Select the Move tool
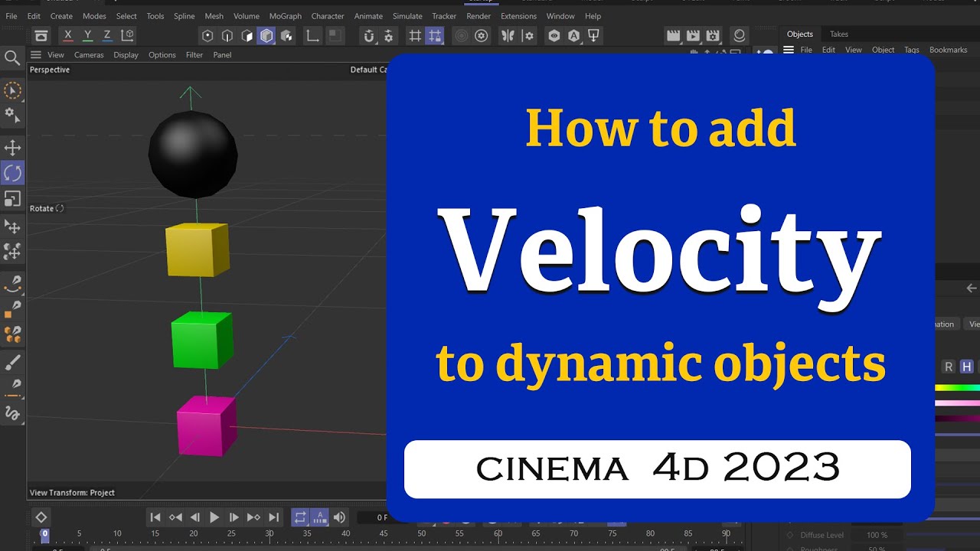The height and width of the screenshot is (551, 980). click(12, 148)
